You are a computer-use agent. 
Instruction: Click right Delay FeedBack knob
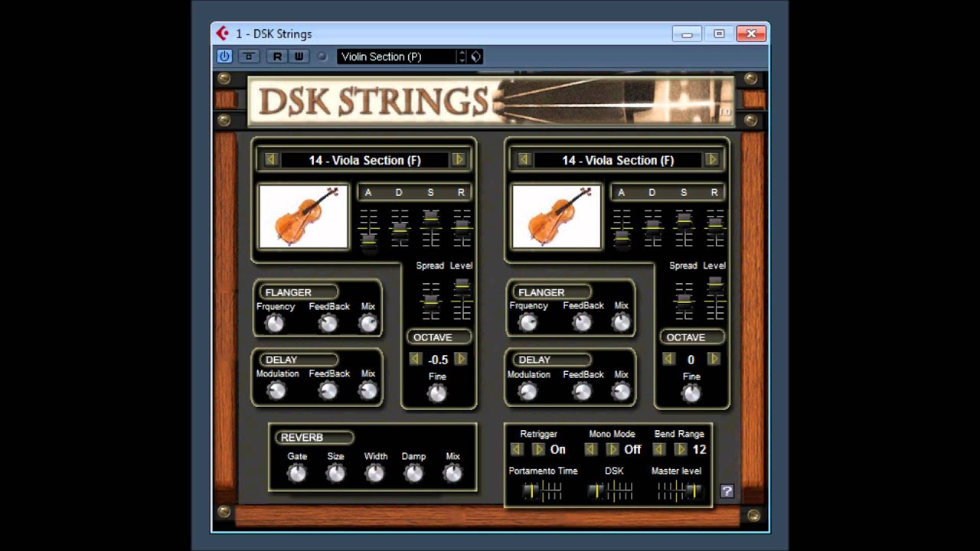(x=582, y=391)
